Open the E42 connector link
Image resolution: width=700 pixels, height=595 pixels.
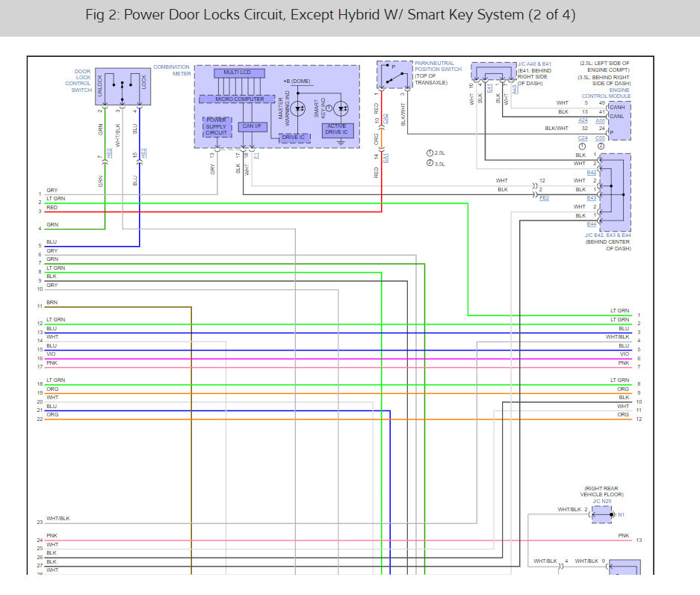(592, 173)
